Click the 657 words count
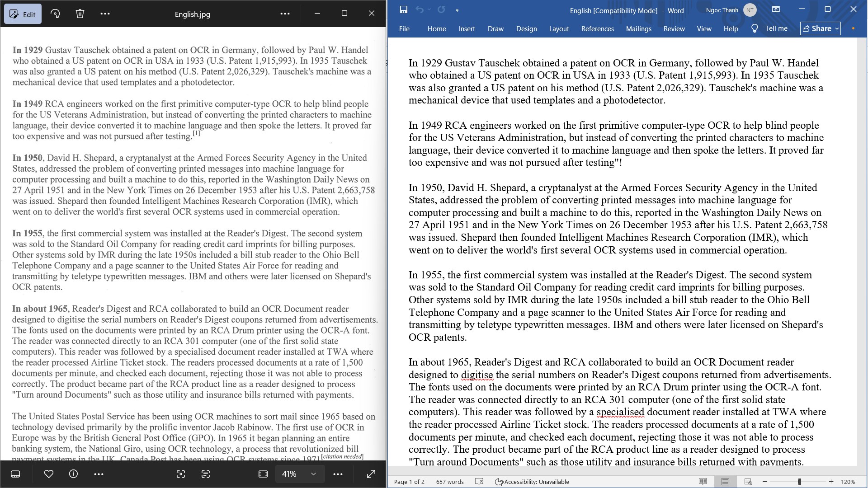The height and width of the screenshot is (488, 868). click(x=450, y=482)
